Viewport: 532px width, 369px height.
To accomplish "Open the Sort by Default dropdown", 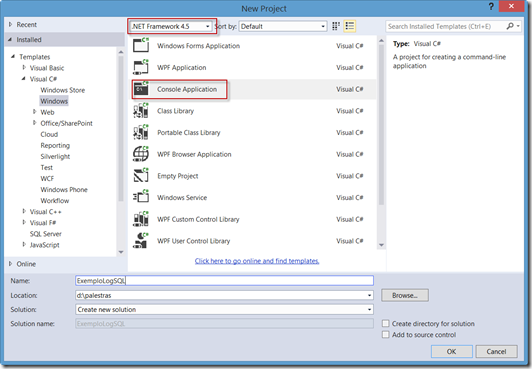I will 323,26.
